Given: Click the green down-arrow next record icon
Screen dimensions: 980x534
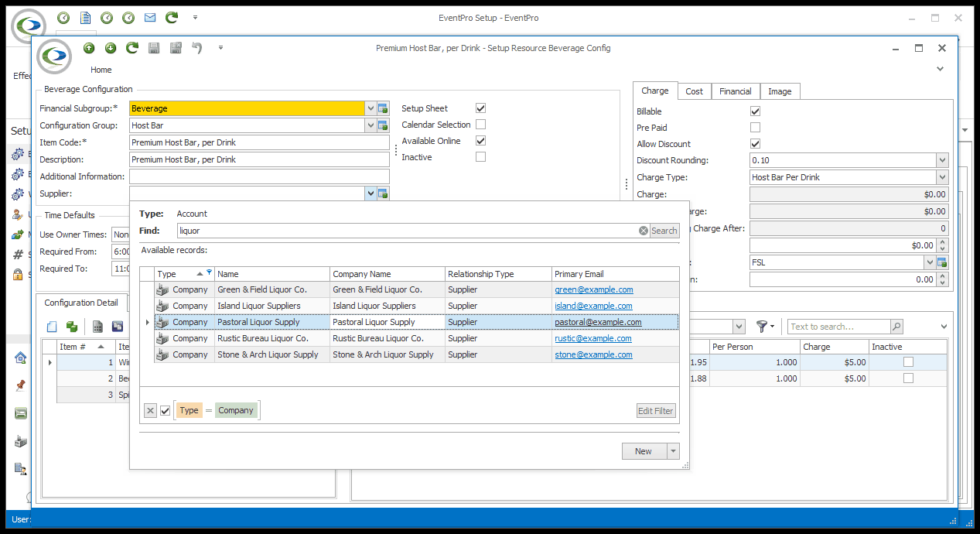Looking at the screenshot, I should tap(111, 48).
